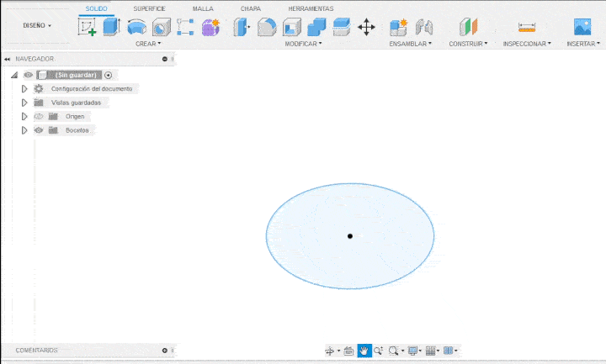The width and height of the screenshot is (606, 364).
Task: Switch to the SUPERFICIE tab
Action: coord(149,8)
